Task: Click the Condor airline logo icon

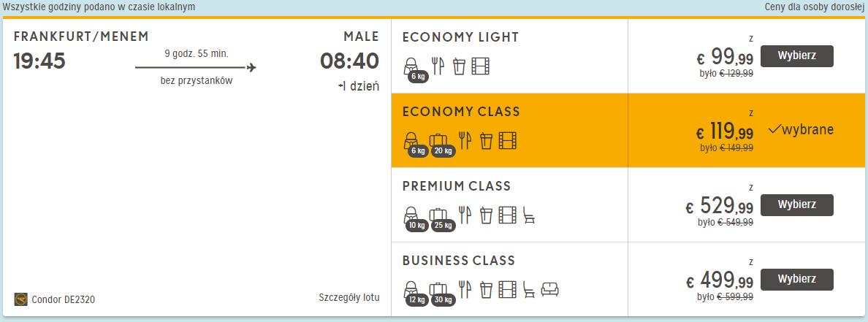Action: (21, 300)
